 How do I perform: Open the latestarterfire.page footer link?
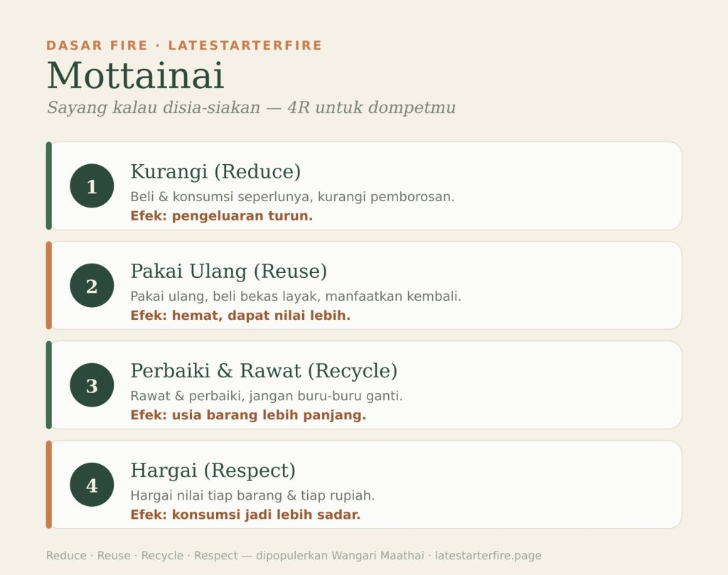coord(488,556)
